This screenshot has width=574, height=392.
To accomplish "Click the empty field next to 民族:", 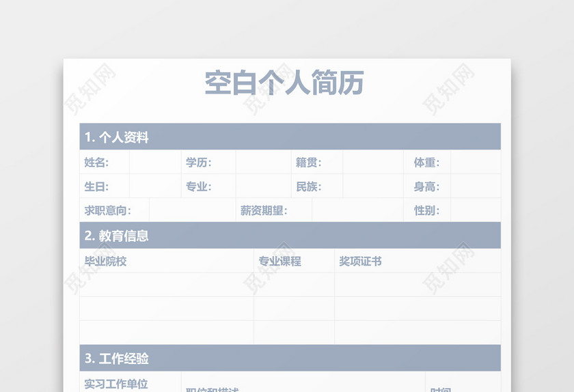I will coord(373,186).
